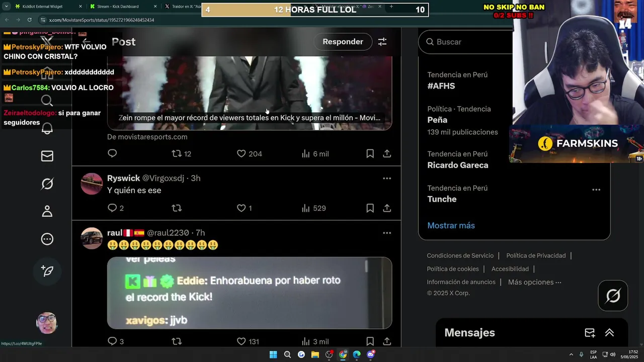644x362 pixels.
Task: Open Discord from taskbar
Action: 371,354
